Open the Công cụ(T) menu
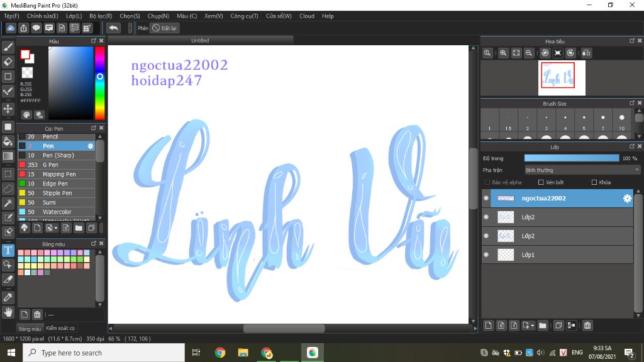Viewport: 644px width, 362px height. [244, 16]
